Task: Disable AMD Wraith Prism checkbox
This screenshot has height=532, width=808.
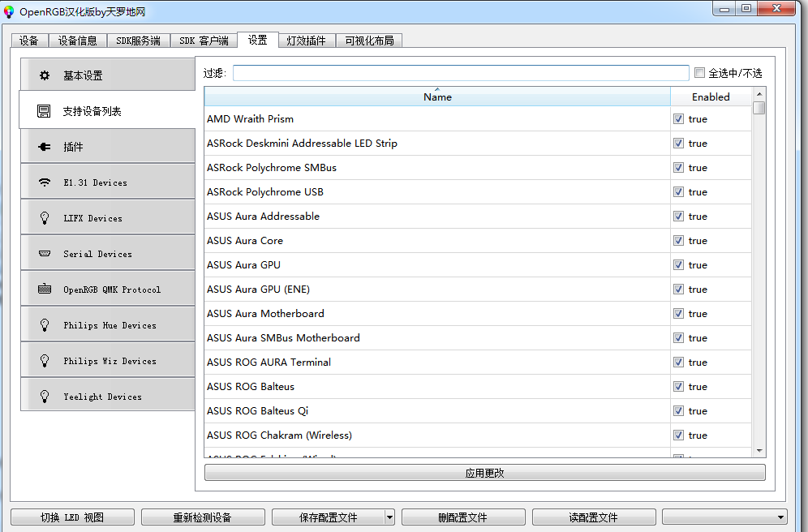Action: [678, 119]
